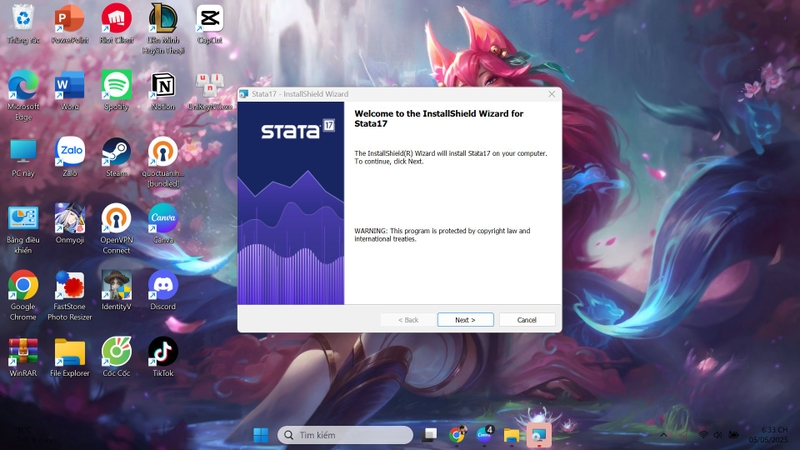Viewport: 800px width, 450px height.
Task: Select the WinRAR desktop shortcut
Action: 23,357
